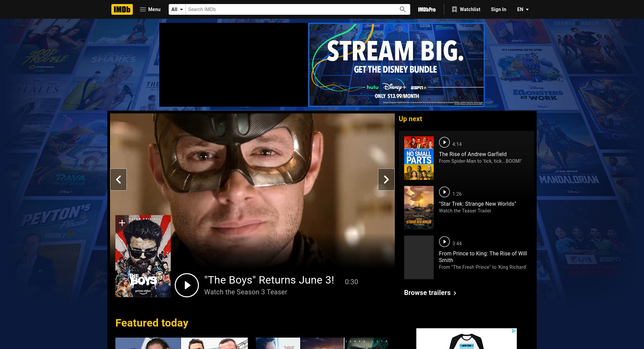
Task: Play The Boys Season 3 teaser
Action: [187, 285]
